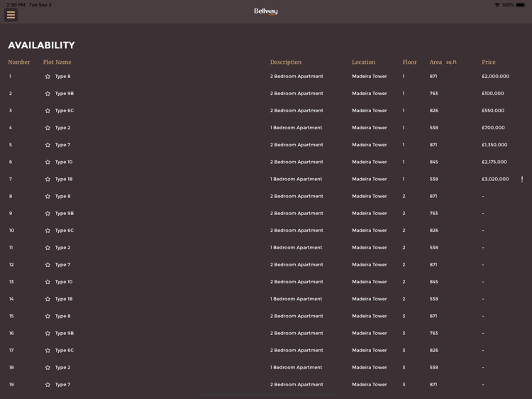Favorite plot 8 Type 8 star
This screenshot has width=532, height=399.
[48, 196]
